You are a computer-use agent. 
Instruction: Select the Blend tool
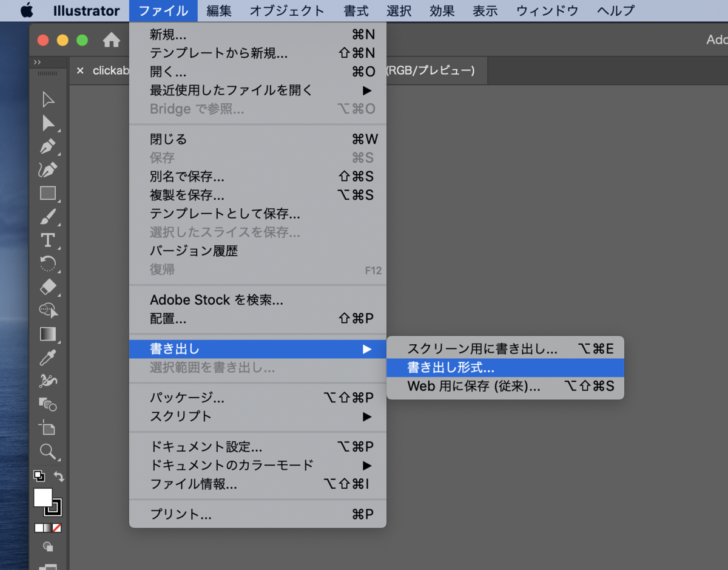pos(48,404)
